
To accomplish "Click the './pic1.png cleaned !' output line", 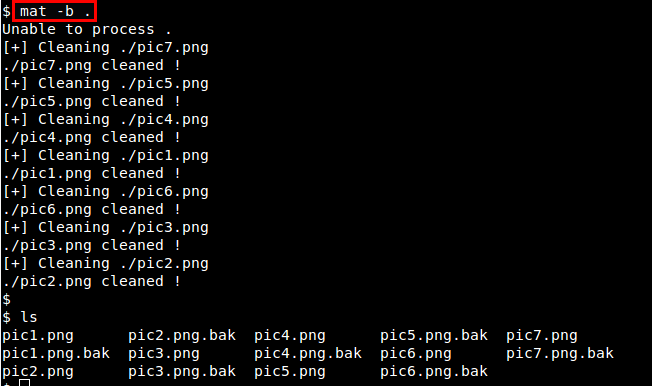I will 91,173.
